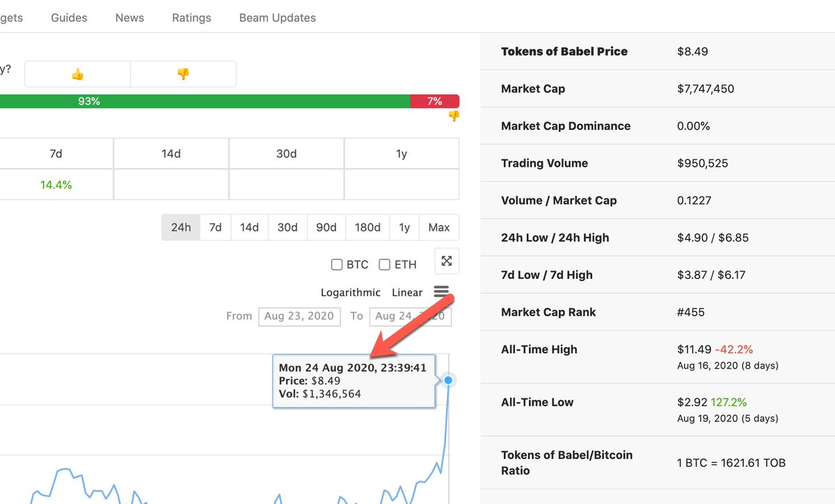This screenshot has height=504, width=835.
Task: Click the 0.1227 volume ratio value
Action: click(x=695, y=200)
